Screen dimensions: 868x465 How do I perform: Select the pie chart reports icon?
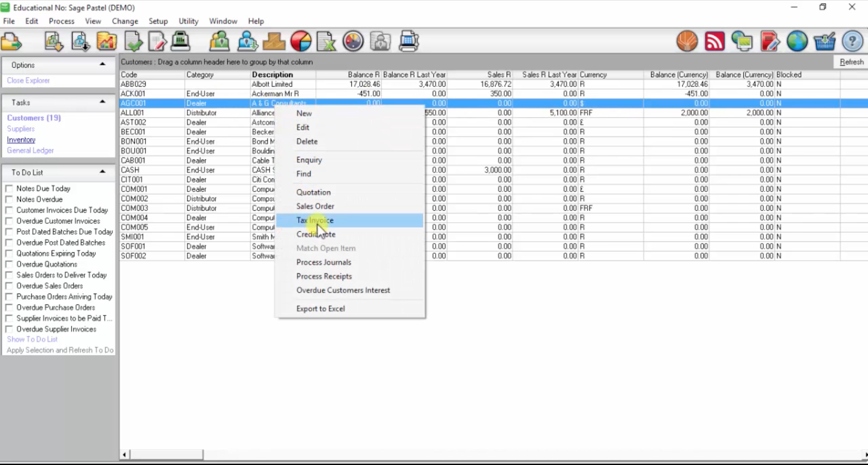point(300,41)
